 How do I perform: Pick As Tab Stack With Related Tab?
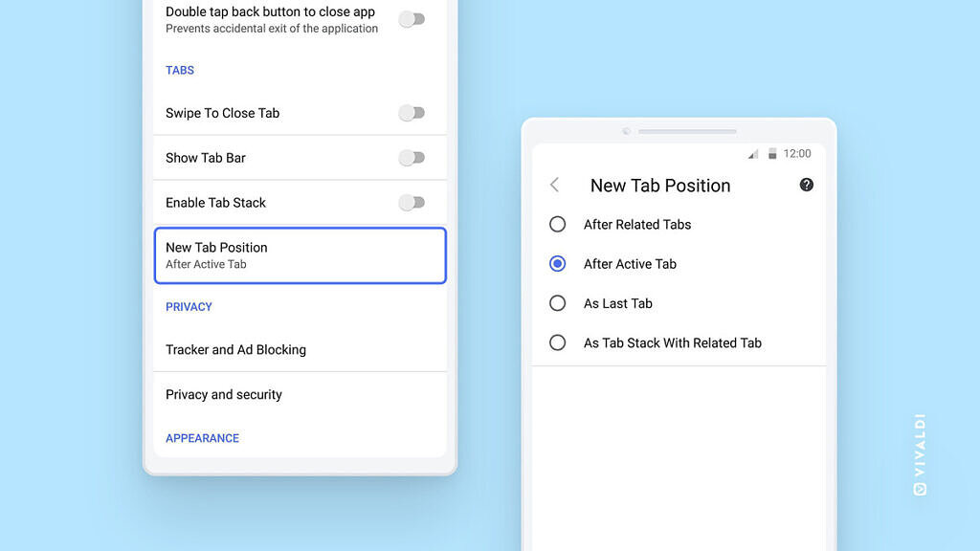[x=558, y=342]
